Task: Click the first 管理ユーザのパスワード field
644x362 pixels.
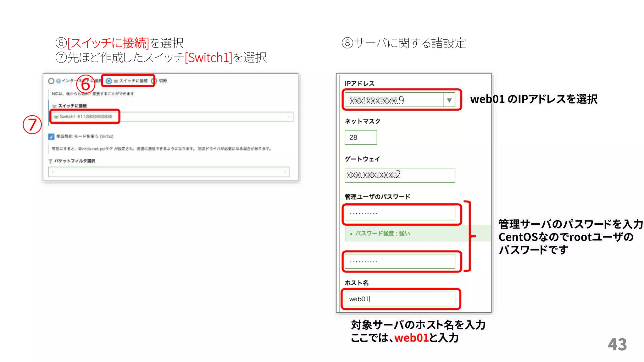Action: (400, 213)
